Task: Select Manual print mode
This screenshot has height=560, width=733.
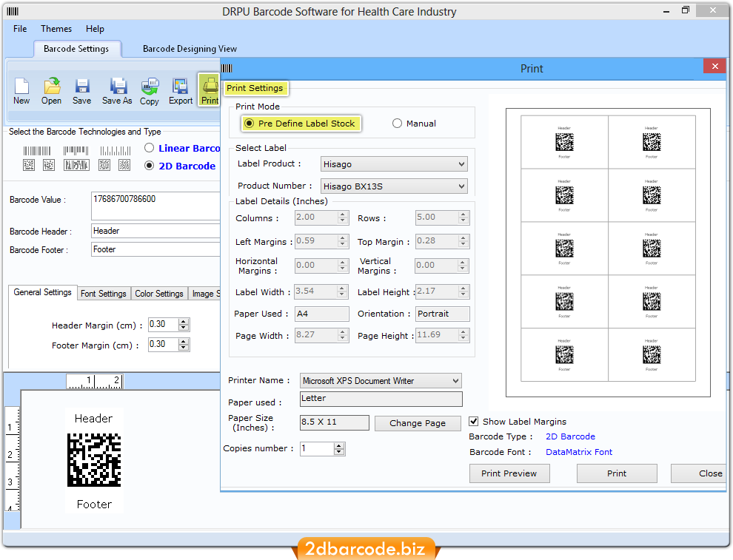Action: [x=397, y=124]
